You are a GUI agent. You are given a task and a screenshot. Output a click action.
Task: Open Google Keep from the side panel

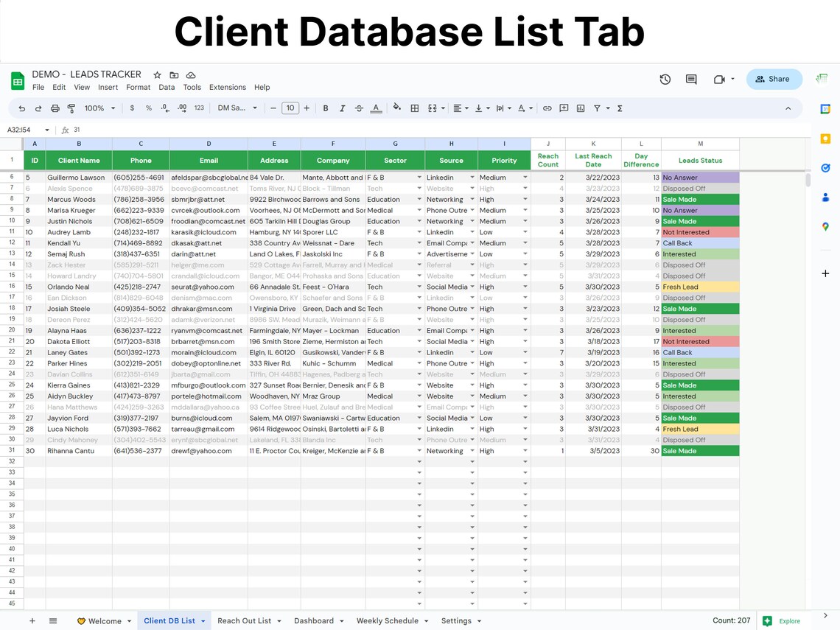pyautogui.click(x=825, y=139)
